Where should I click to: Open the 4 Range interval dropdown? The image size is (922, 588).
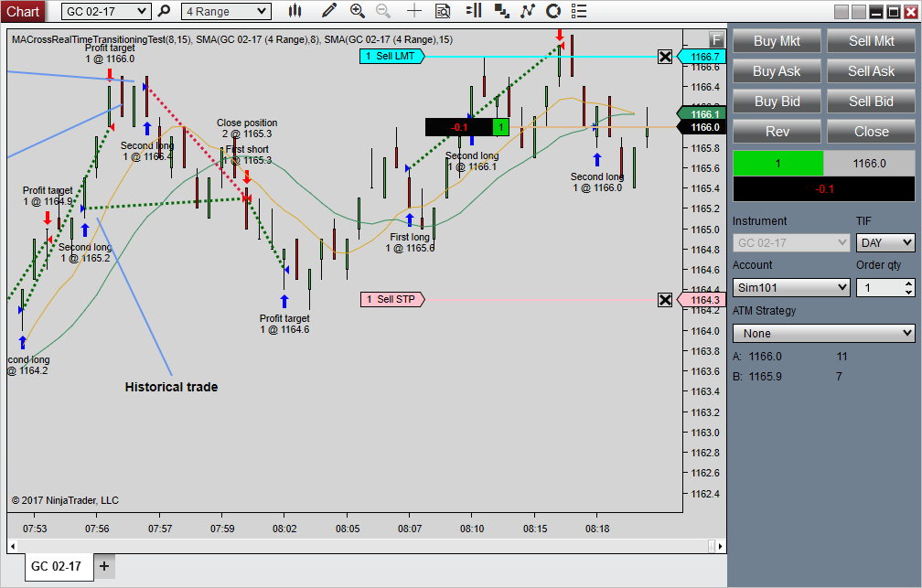[227, 11]
